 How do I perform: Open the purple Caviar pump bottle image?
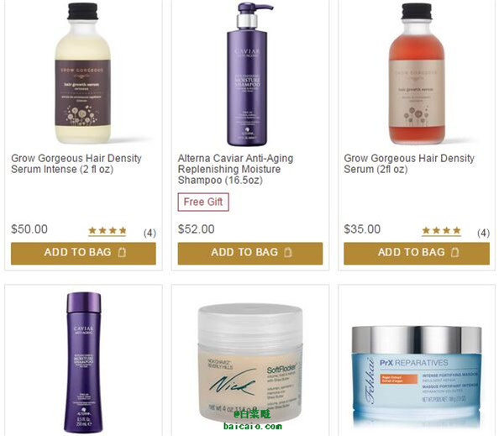tap(248, 74)
